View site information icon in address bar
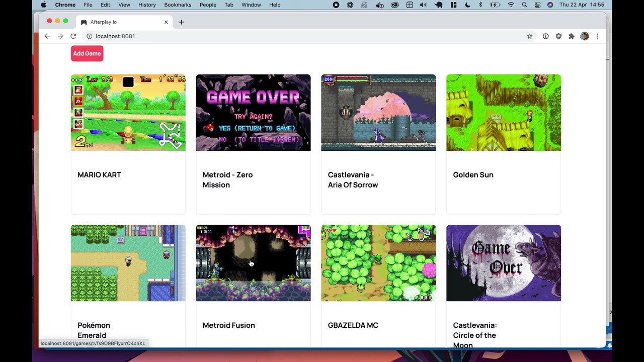 point(90,36)
